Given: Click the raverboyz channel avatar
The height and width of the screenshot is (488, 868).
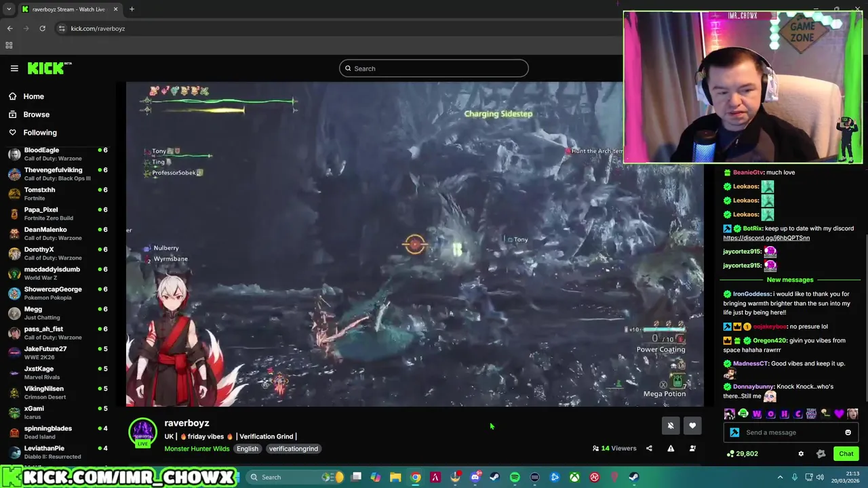Looking at the screenshot, I should click(143, 432).
